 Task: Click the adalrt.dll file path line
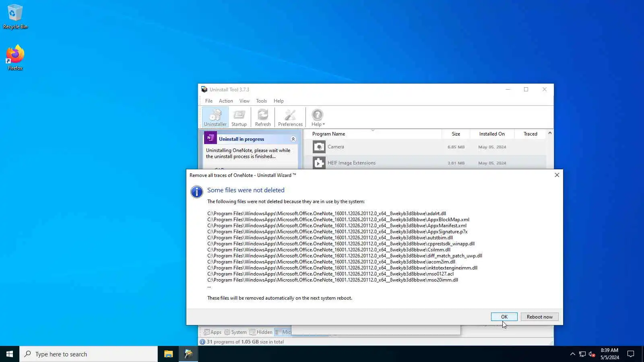click(327, 214)
